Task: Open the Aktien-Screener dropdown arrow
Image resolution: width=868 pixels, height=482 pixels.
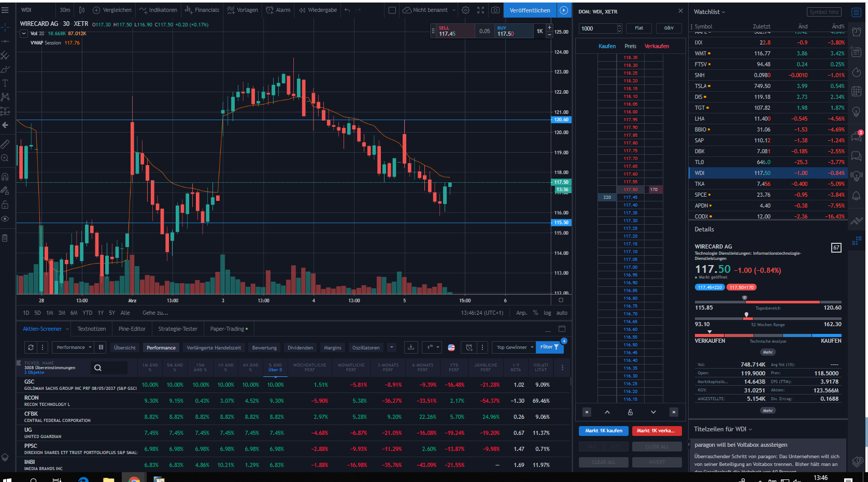Action: 67,329
